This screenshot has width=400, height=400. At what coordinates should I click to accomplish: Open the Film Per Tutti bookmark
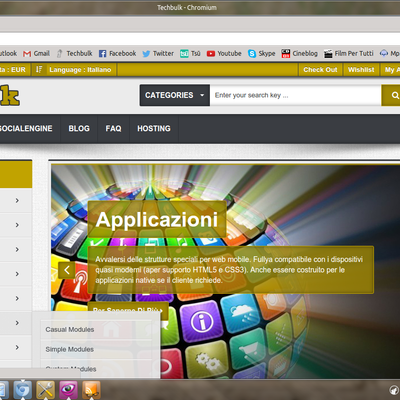pos(349,53)
